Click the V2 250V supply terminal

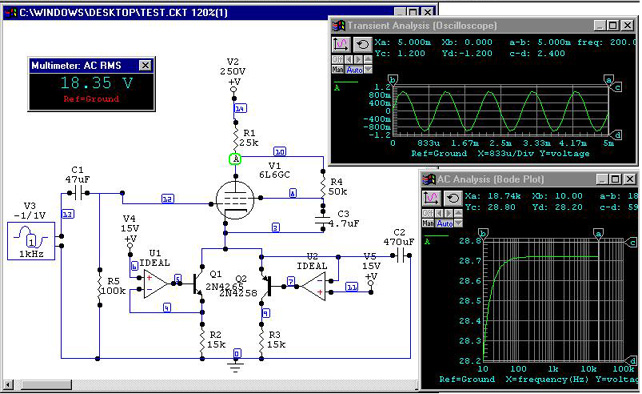(233, 89)
